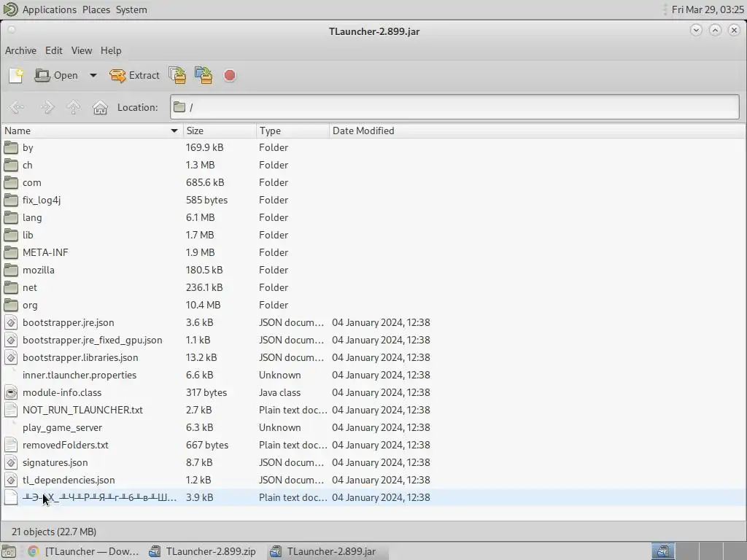Switch to TLauncher-2.899.zip taskbar window
This screenshot has width=747, height=560.
click(203, 551)
